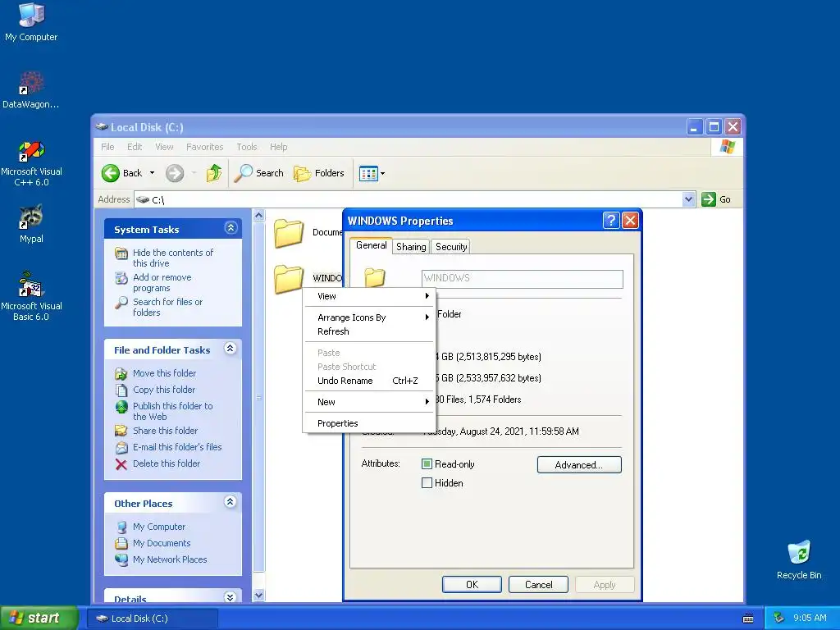Go up one folder level
Image resolution: width=840 pixels, height=630 pixels.
click(x=214, y=173)
